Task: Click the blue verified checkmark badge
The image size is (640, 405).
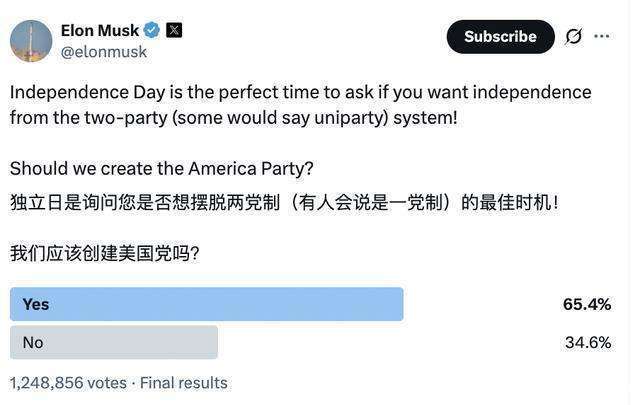Action: tap(152, 30)
